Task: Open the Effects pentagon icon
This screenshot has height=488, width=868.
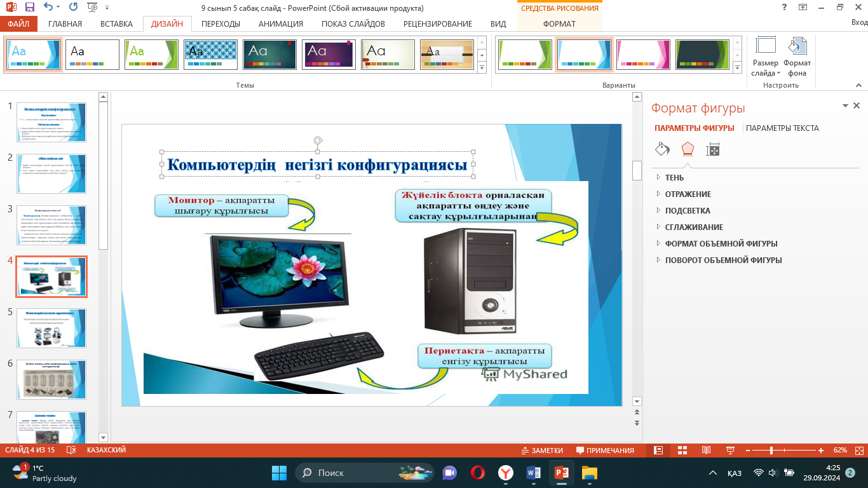Action: [688, 149]
